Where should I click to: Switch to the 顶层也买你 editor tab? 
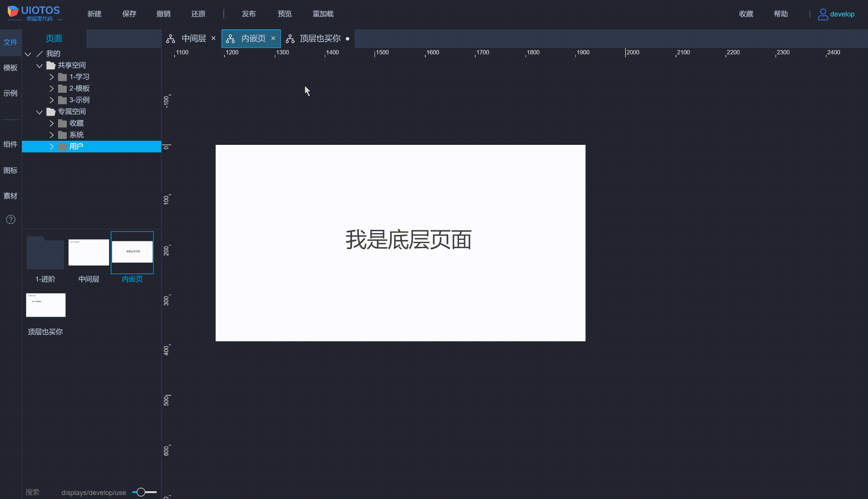click(320, 39)
